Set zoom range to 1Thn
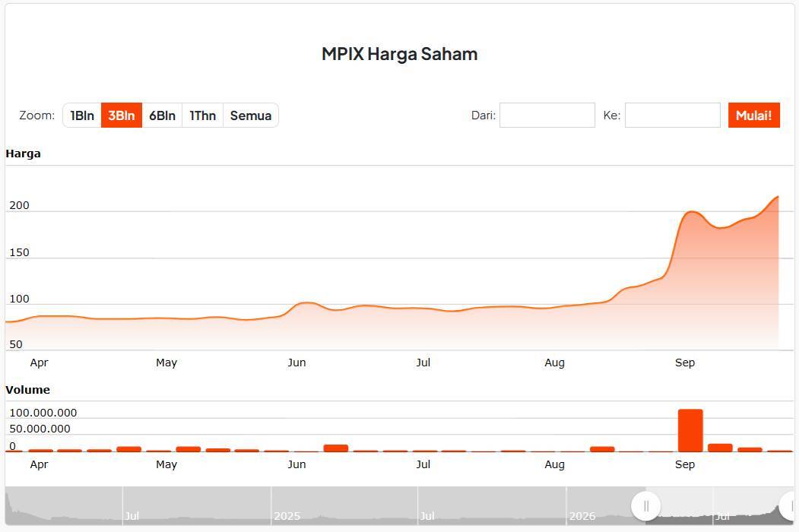The height and width of the screenshot is (532, 799). (203, 116)
